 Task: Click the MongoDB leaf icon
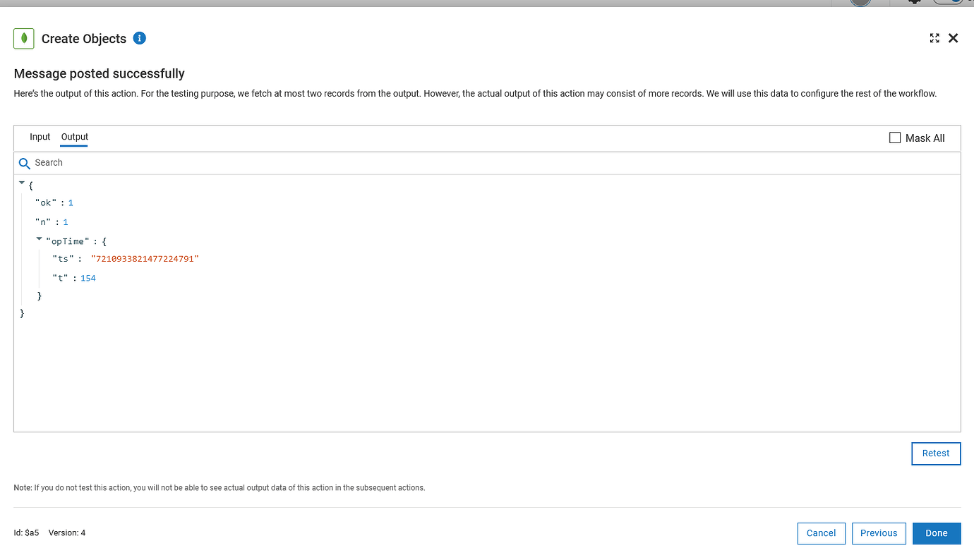coord(23,38)
